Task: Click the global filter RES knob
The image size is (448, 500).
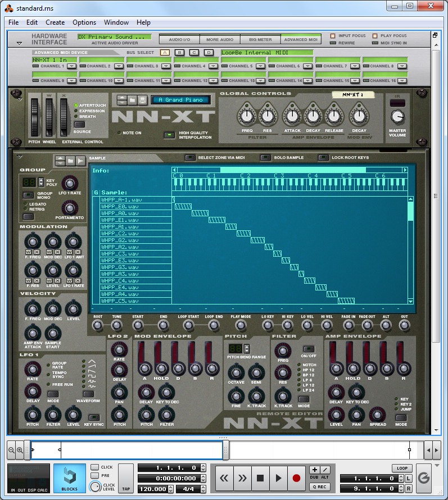Action: [x=268, y=116]
